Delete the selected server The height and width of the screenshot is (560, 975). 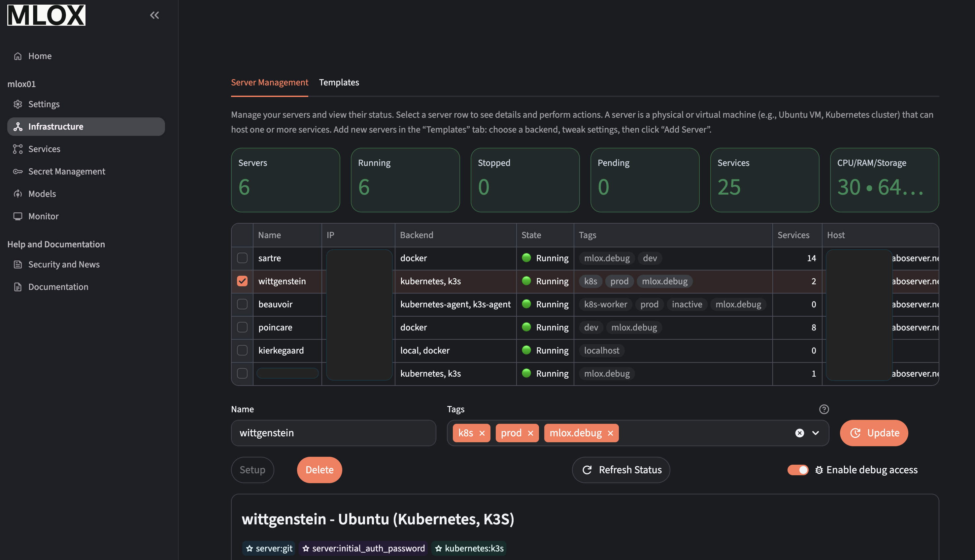[319, 470]
